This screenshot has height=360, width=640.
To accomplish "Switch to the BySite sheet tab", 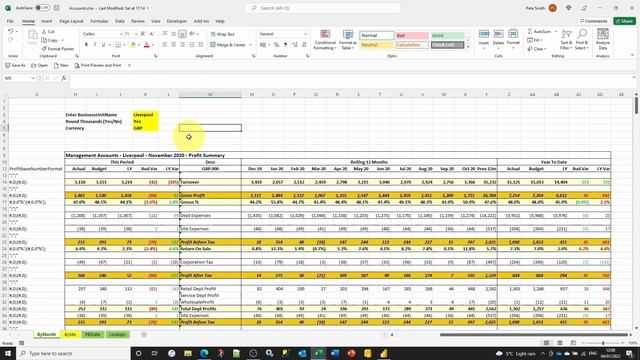I will (x=70, y=334).
